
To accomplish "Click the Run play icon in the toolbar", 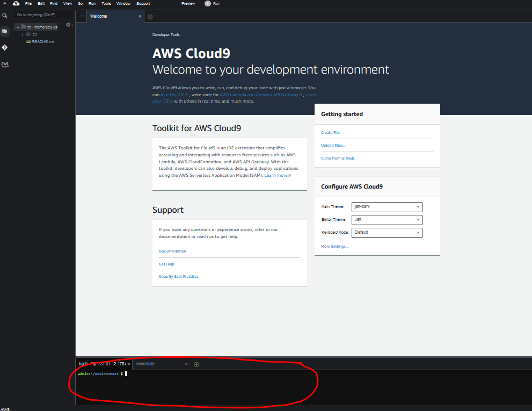I will 208,3.
